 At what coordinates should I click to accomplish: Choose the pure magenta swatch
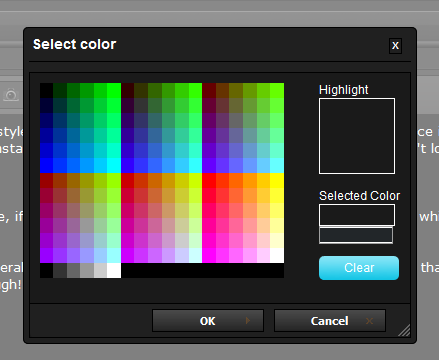coord(209,255)
